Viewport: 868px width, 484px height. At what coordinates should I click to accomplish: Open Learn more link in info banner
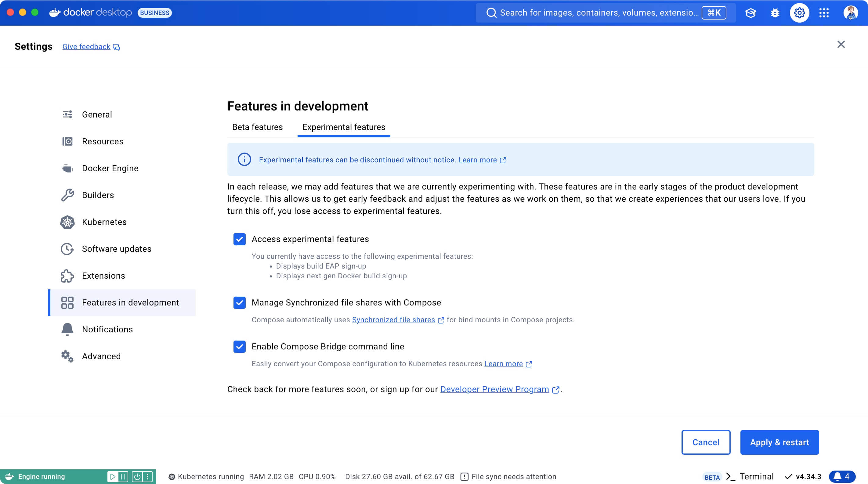477,160
